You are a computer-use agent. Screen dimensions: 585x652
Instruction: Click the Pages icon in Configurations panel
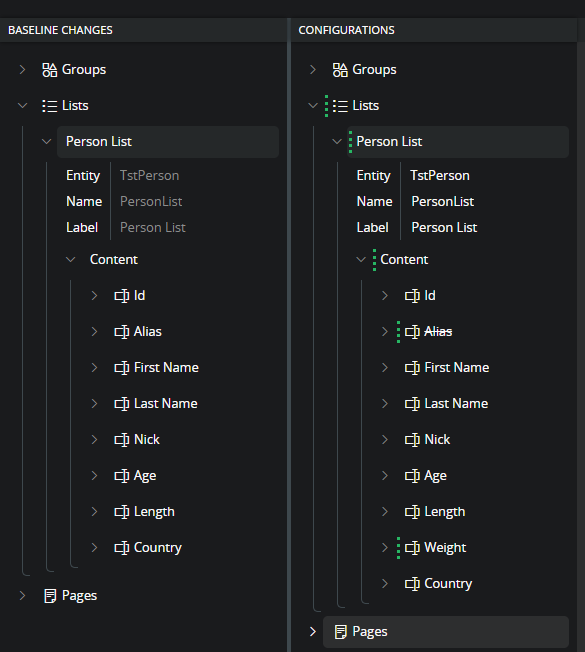[x=341, y=632]
